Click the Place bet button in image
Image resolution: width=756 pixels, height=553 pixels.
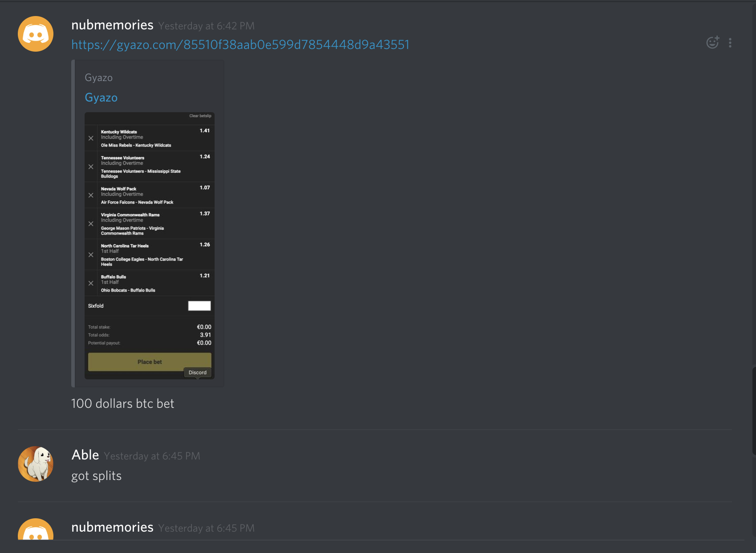tap(150, 362)
